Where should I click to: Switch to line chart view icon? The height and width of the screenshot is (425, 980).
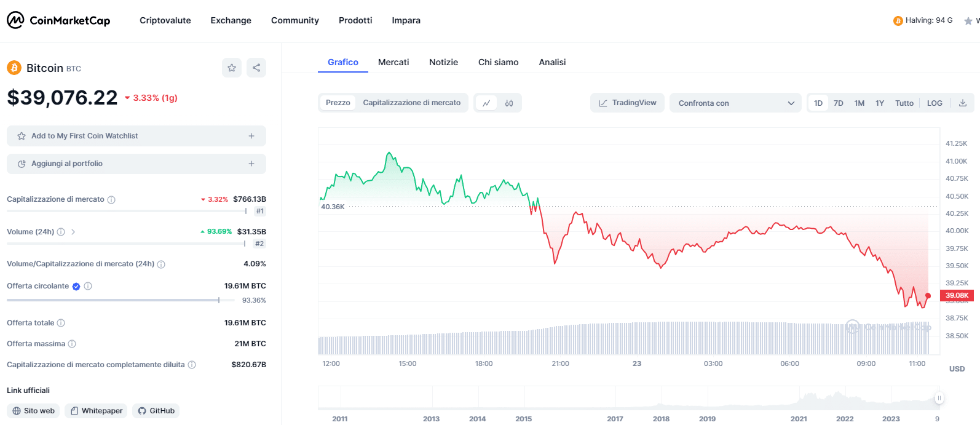486,103
